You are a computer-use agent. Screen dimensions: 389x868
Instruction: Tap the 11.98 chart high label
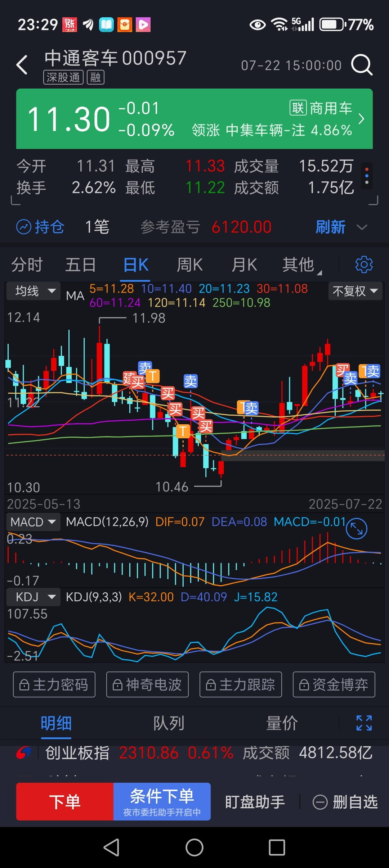pyautogui.click(x=149, y=318)
